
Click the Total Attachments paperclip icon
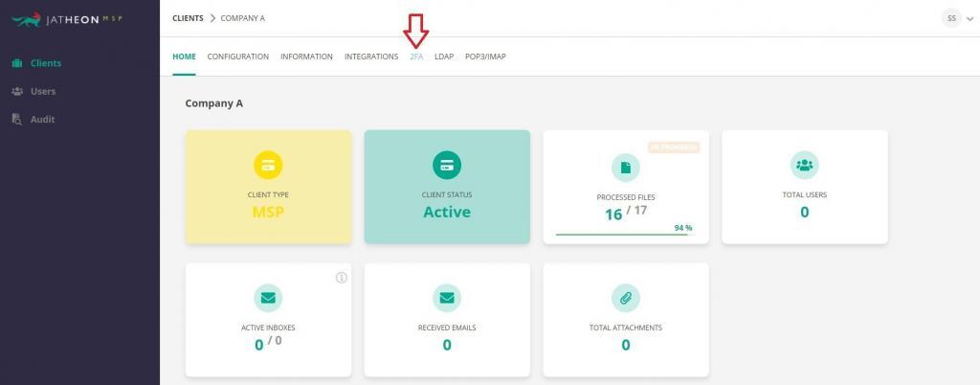pyautogui.click(x=626, y=298)
